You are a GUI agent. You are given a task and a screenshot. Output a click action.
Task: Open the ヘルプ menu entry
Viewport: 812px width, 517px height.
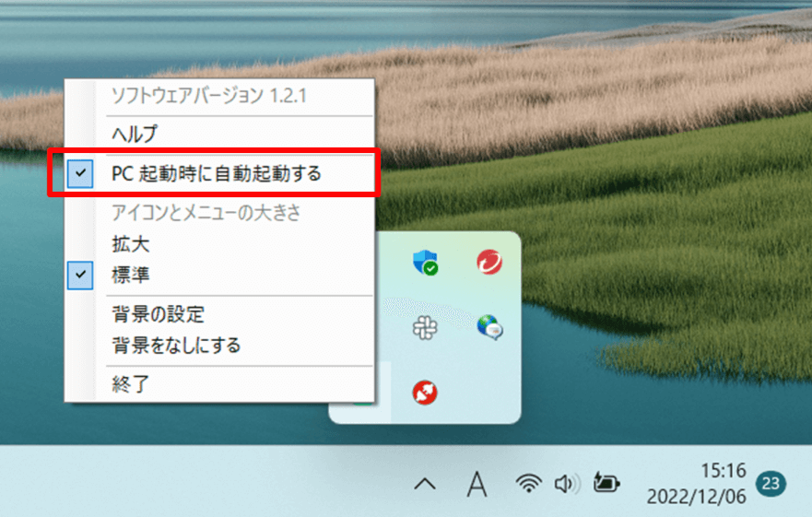pyautogui.click(x=219, y=135)
